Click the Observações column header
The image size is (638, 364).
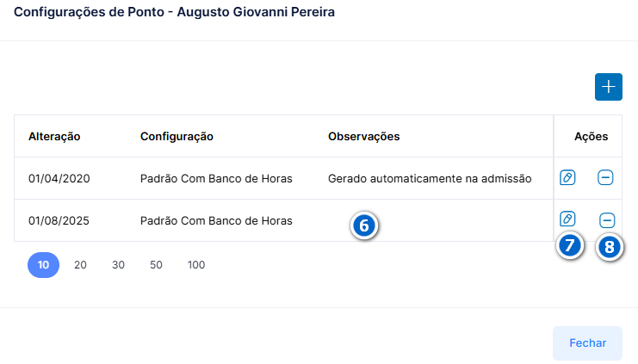363,136
